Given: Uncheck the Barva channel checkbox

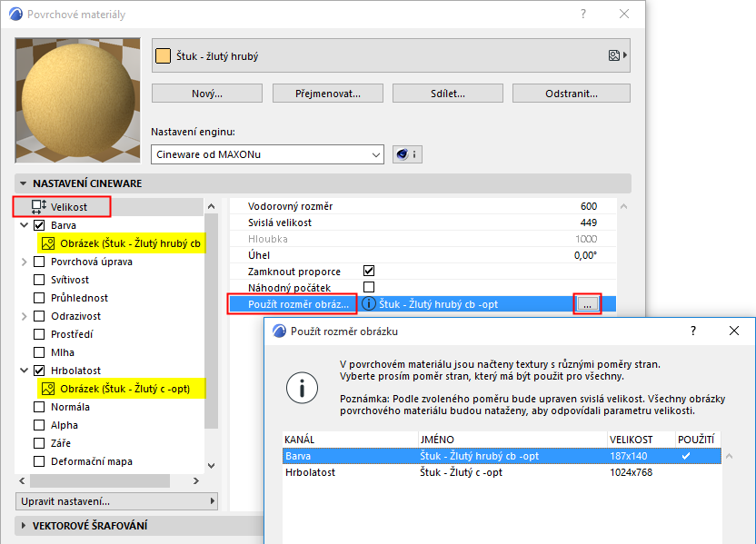Looking at the screenshot, I should [39, 225].
